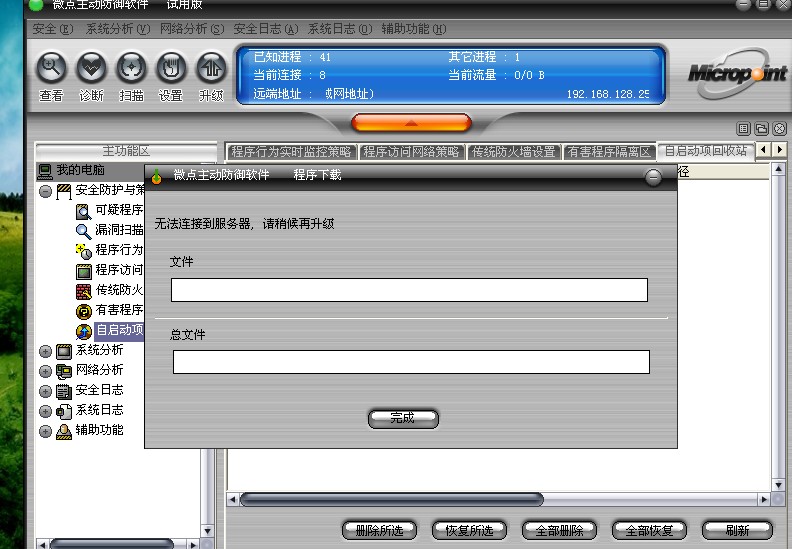Start a scan with the 扫描 icon
This screenshot has height=549, width=792.
point(131,67)
